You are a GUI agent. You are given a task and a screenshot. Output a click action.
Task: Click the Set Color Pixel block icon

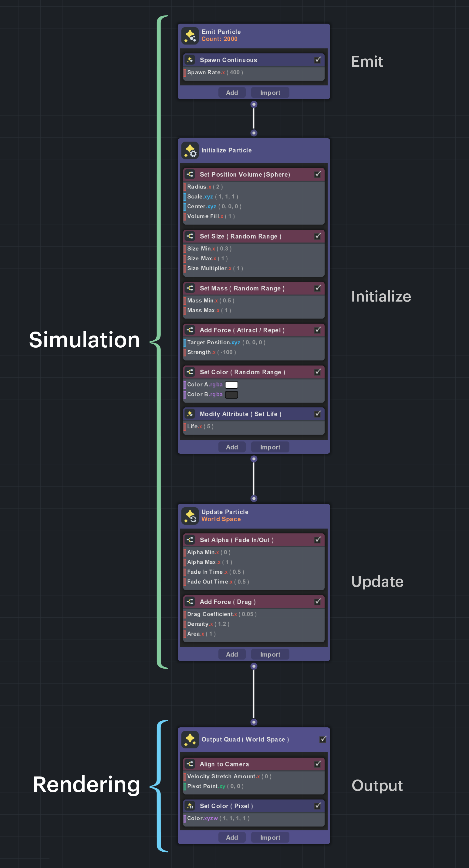point(190,806)
